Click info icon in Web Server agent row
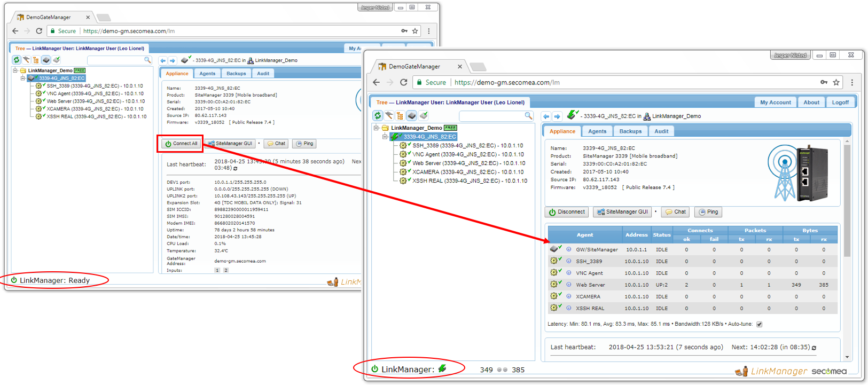Viewport: 868px width, 385px height. tap(569, 285)
